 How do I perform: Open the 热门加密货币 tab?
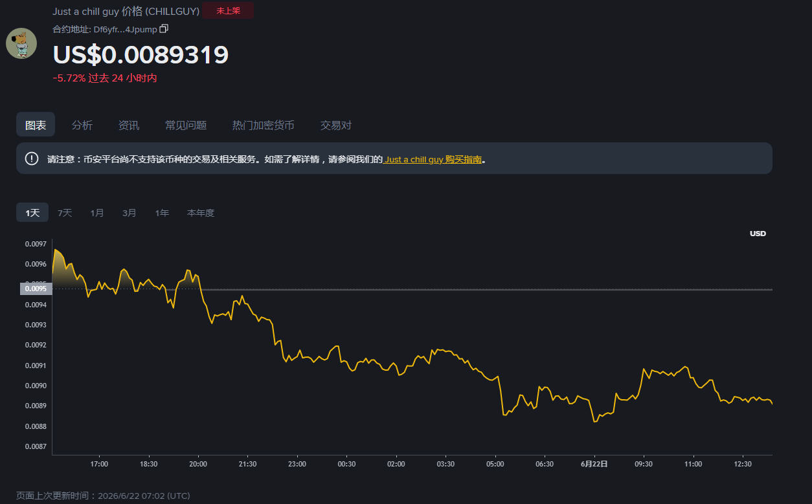tap(264, 125)
